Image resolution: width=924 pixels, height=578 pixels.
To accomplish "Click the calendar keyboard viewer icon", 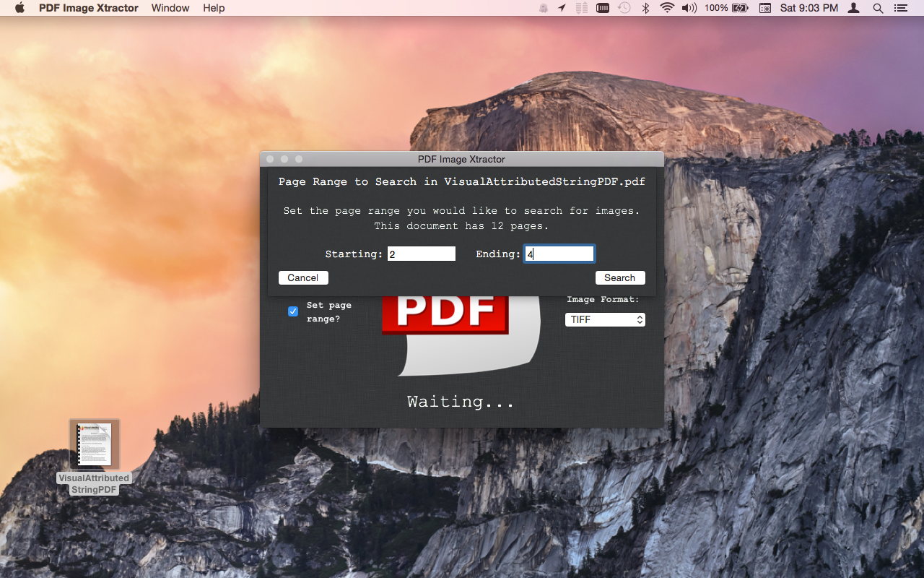I will coord(765,8).
